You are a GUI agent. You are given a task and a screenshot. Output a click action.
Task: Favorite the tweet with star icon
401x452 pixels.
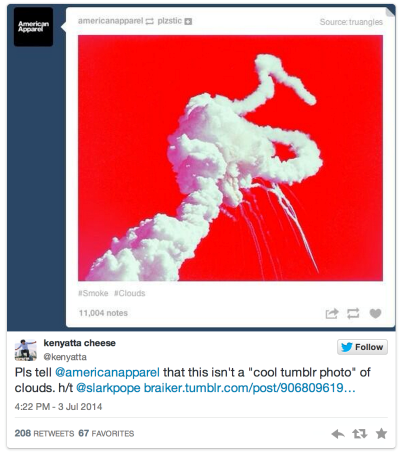381,433
